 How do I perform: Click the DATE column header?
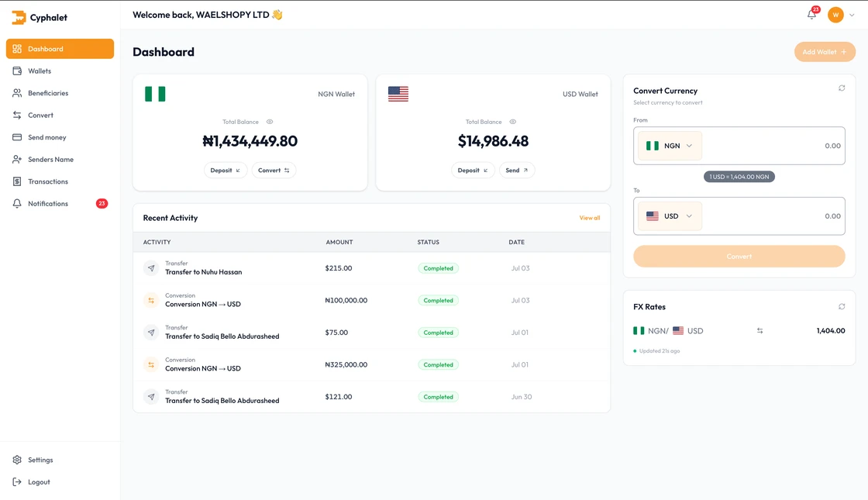(x=516, y=243)
